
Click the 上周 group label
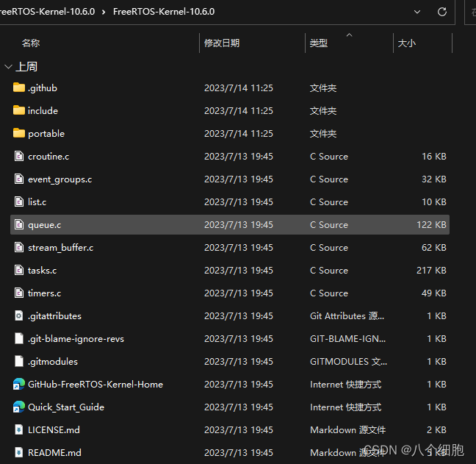[26, 66]
